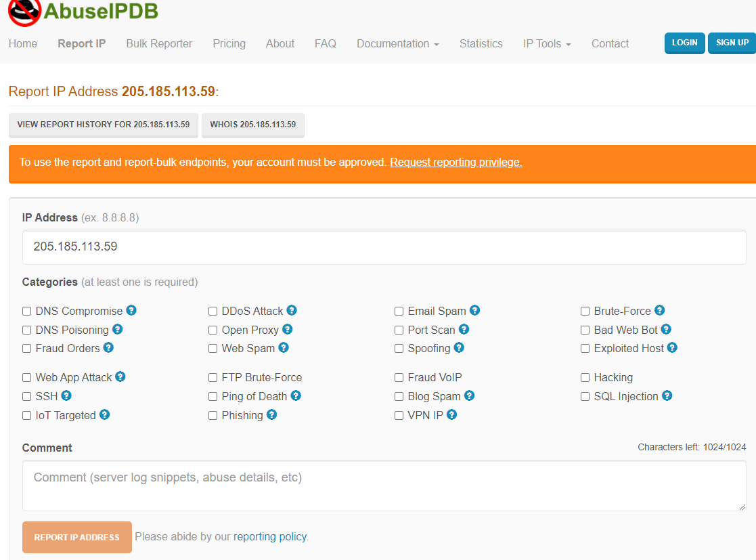Check the Port Scan checkbox

[399, 330]
